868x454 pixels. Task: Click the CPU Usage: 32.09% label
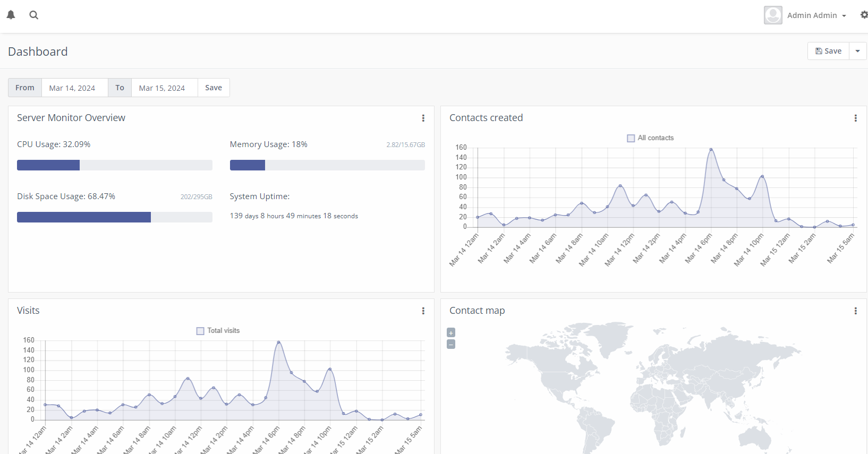point(54,144)
